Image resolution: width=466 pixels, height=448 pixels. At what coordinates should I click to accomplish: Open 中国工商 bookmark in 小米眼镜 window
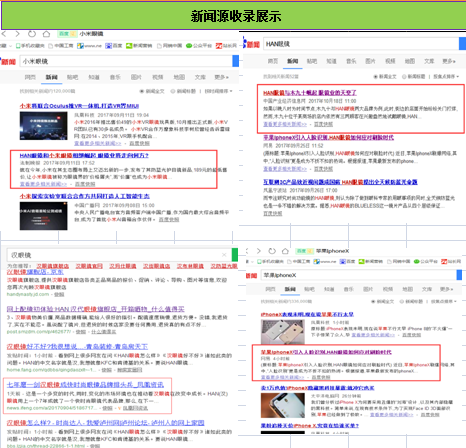(61, 46)
